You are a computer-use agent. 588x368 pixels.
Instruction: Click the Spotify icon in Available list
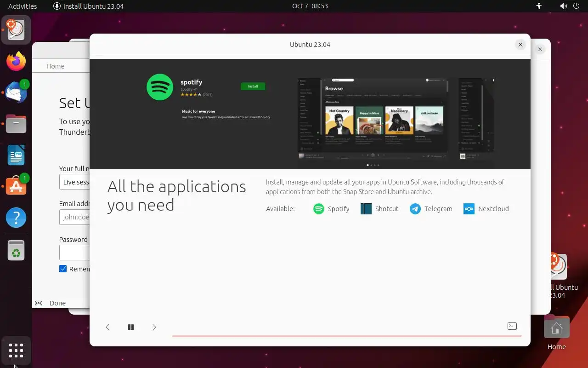click(319, 209)
